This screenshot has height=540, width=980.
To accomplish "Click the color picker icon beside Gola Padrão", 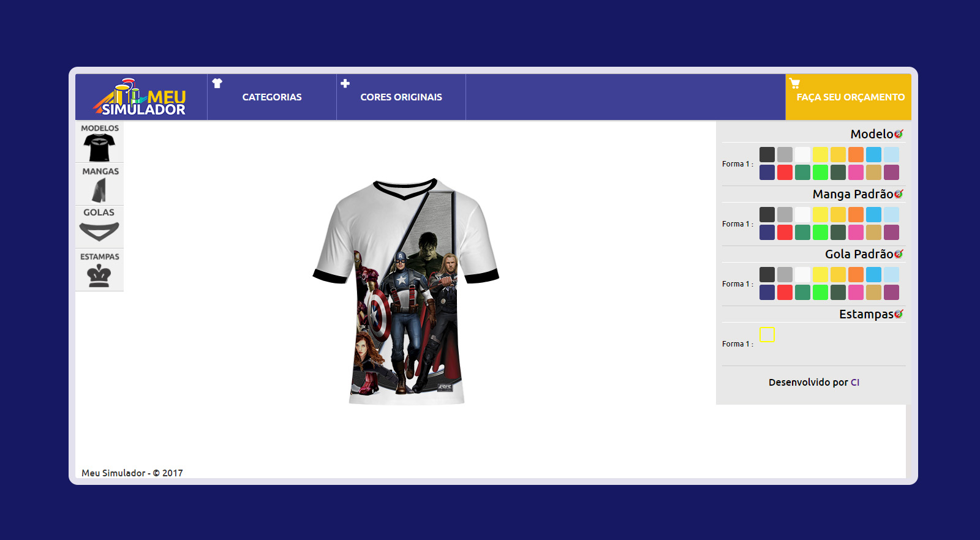I will tap(899, 253).
